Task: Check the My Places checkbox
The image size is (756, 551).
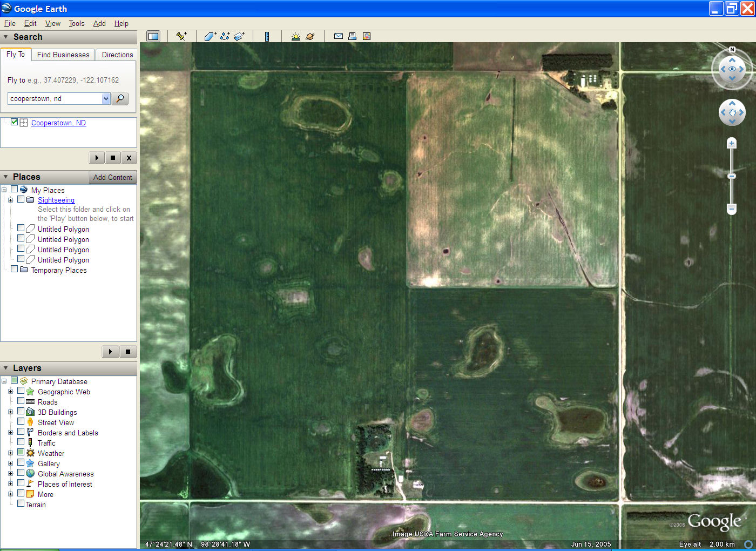Action: (14, 190)
